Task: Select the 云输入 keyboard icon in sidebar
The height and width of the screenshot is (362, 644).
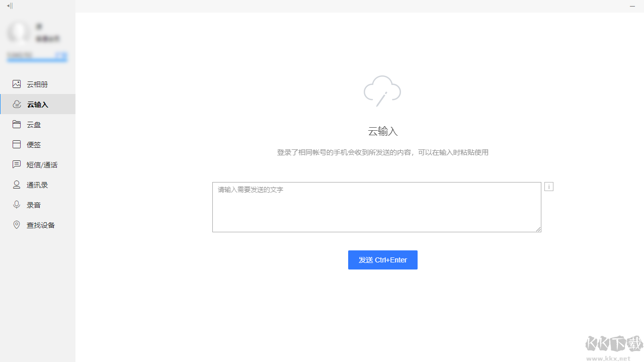Action: click(x=17, y=104)
